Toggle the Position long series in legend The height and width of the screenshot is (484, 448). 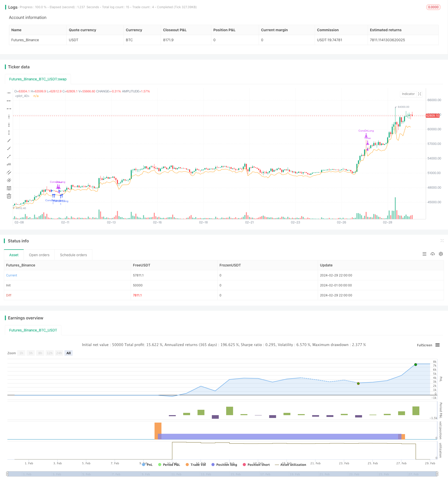(224, 465)
